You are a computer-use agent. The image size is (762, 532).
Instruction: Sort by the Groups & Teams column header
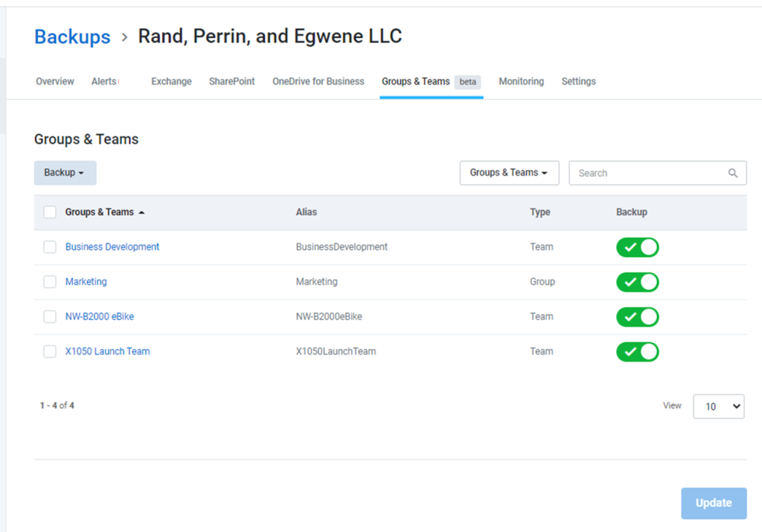[99, 212]
